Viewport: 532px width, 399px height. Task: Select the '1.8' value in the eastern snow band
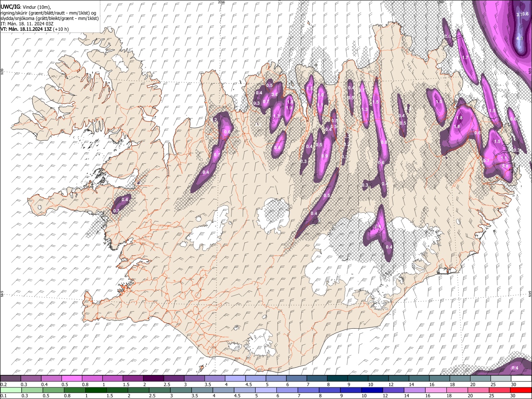(459, 118)
